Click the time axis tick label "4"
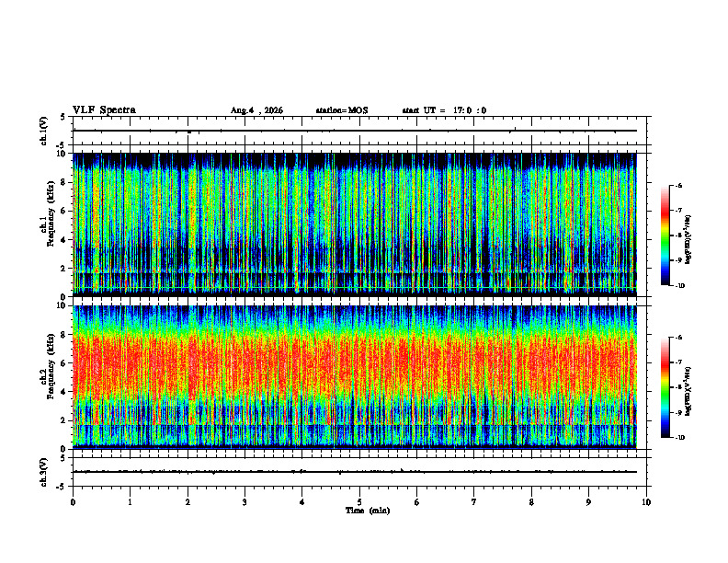728x563 pixels. click(x=302, y=502)
